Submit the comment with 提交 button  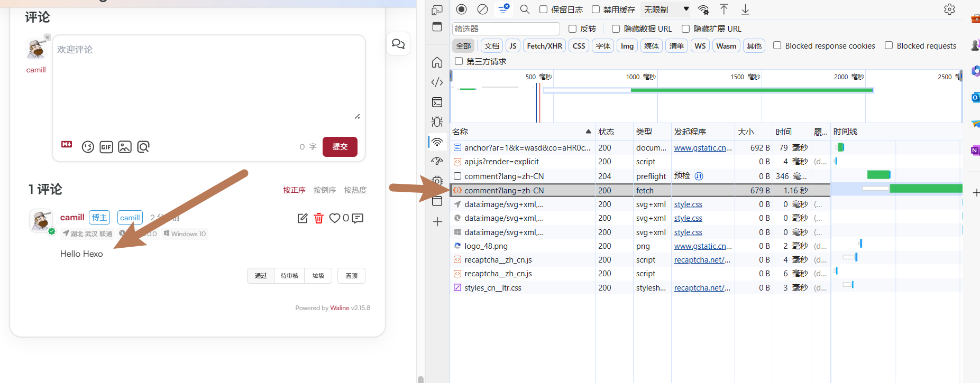(x=340, y=146)
